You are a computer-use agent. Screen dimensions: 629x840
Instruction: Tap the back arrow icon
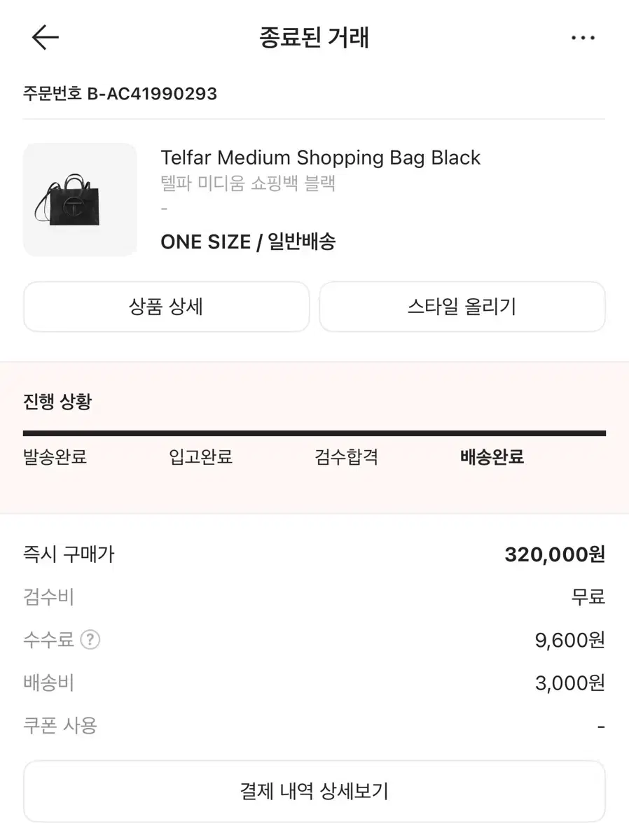(x=46, y=37)
